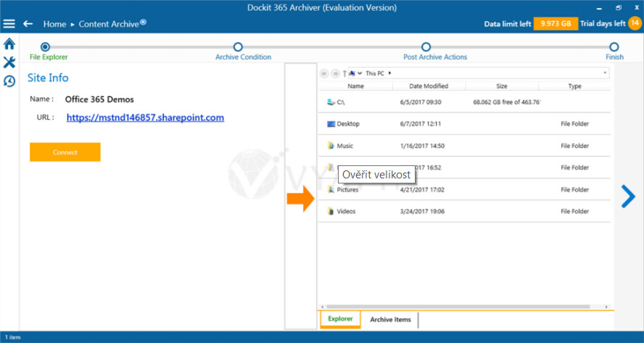The width and height of the screenshot is (644, 343).
Task: Select the Finish step circle
Action: pos(614,47)
